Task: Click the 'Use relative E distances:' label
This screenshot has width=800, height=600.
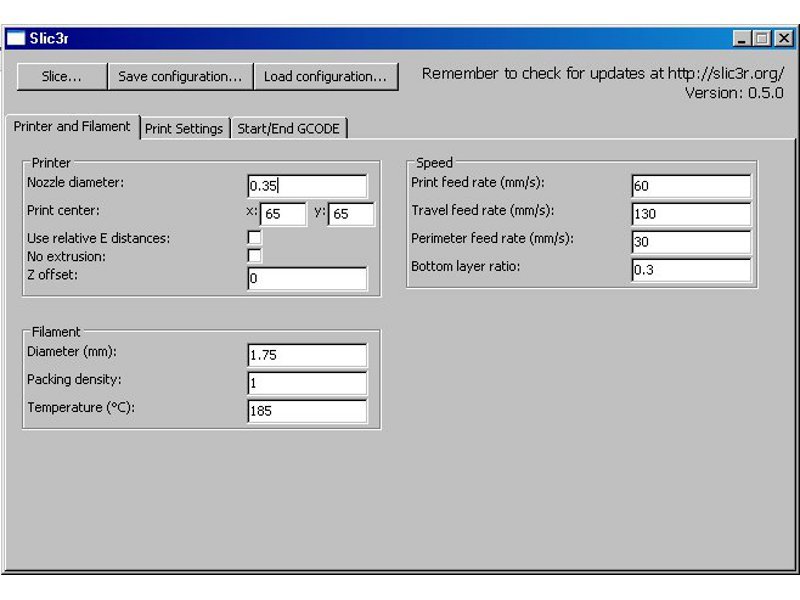Action: [x=98, y=238]
